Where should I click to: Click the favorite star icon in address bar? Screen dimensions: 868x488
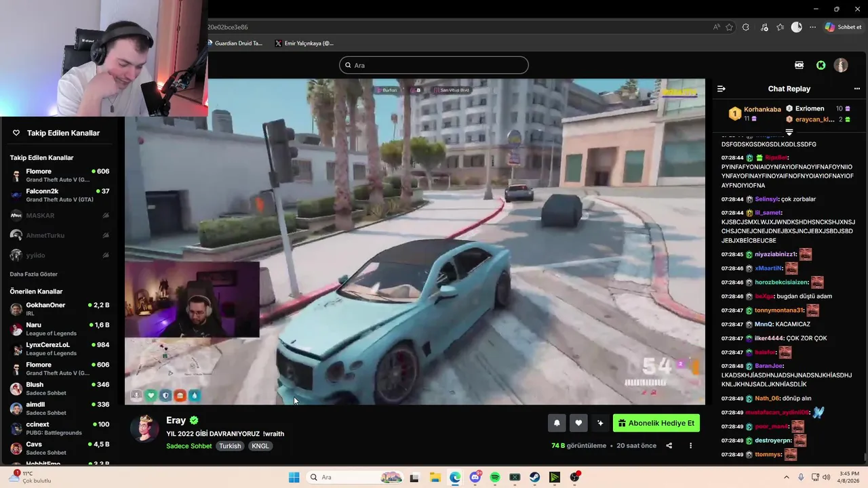(x=730, y=27)
